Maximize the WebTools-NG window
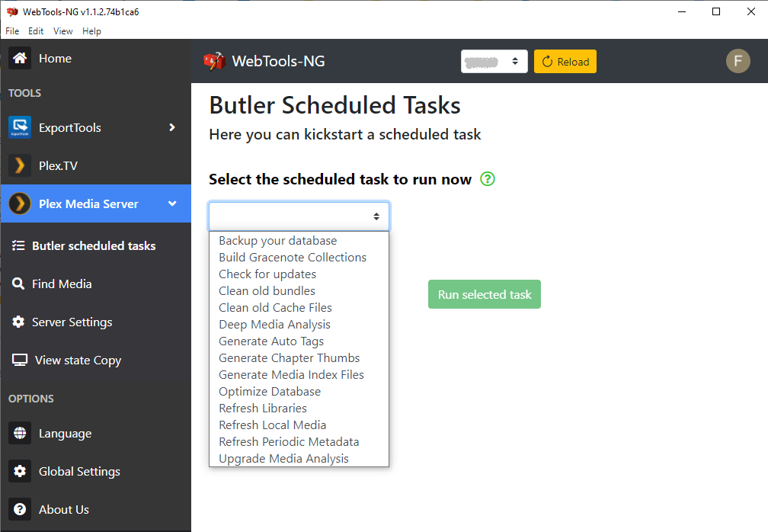The image size is (768, 532). [x=716, y=11]
